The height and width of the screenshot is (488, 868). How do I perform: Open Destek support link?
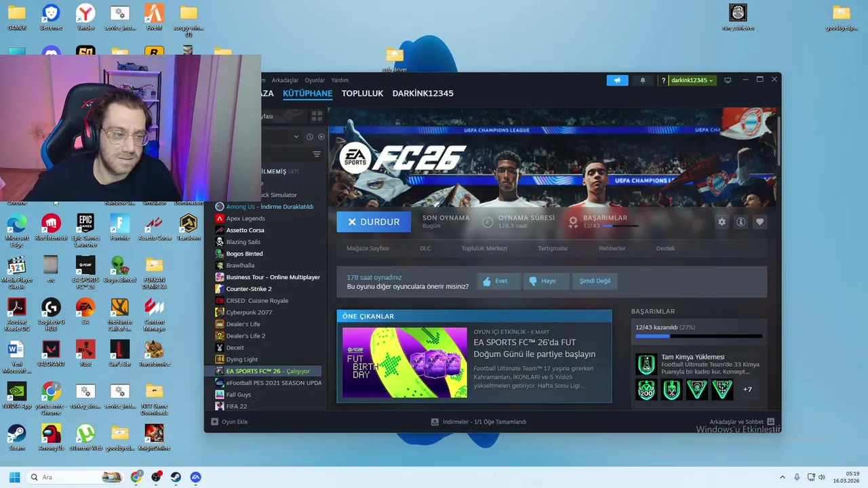click(665, 248)
